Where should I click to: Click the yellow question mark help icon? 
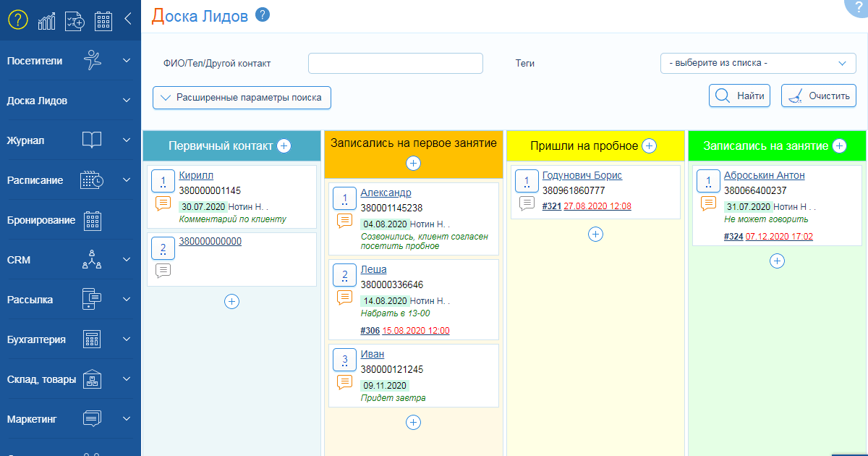pyautogui.click(x=17, y=20)
